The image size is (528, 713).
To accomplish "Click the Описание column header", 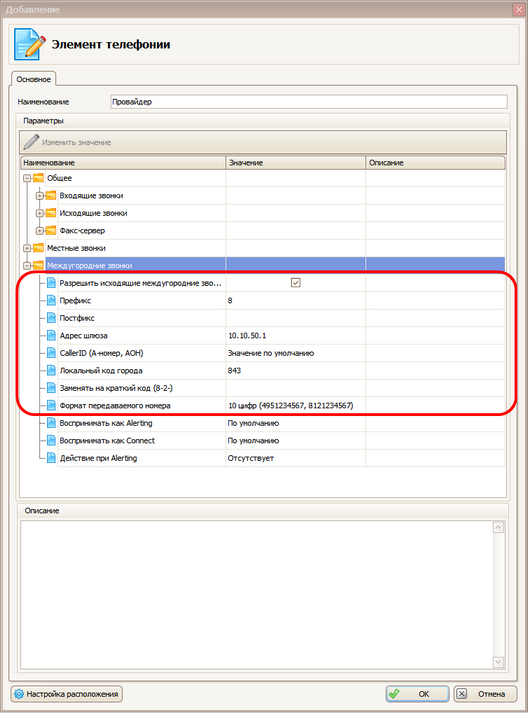I will (x=435, y=163).
